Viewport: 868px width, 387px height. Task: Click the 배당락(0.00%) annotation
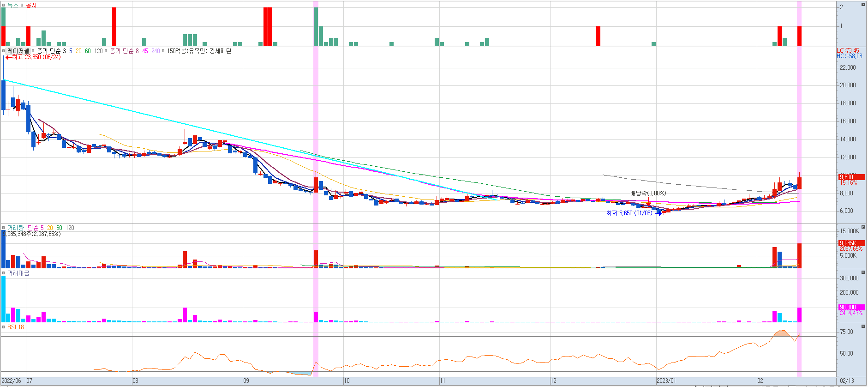648,193
